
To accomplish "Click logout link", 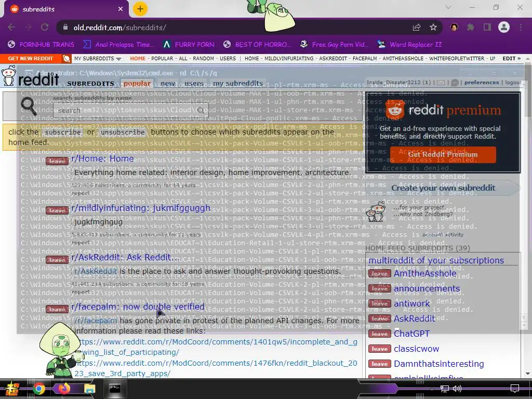I will (513, 83).
